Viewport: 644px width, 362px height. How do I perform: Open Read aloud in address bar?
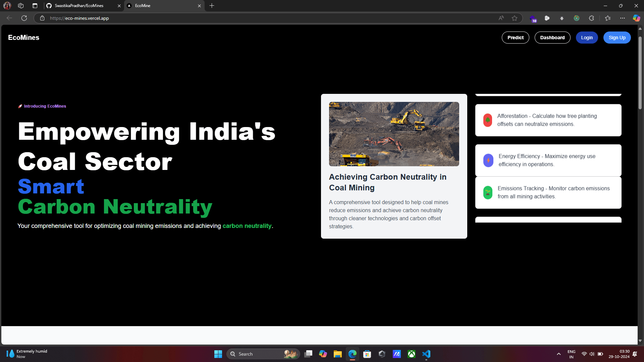point(501,18)
